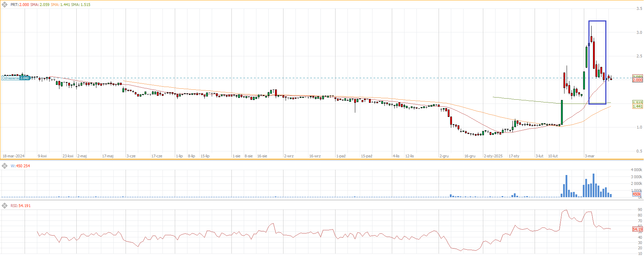Select the SMA: 2.059 legend entry

pyautogui.click(x=40, y=5)
